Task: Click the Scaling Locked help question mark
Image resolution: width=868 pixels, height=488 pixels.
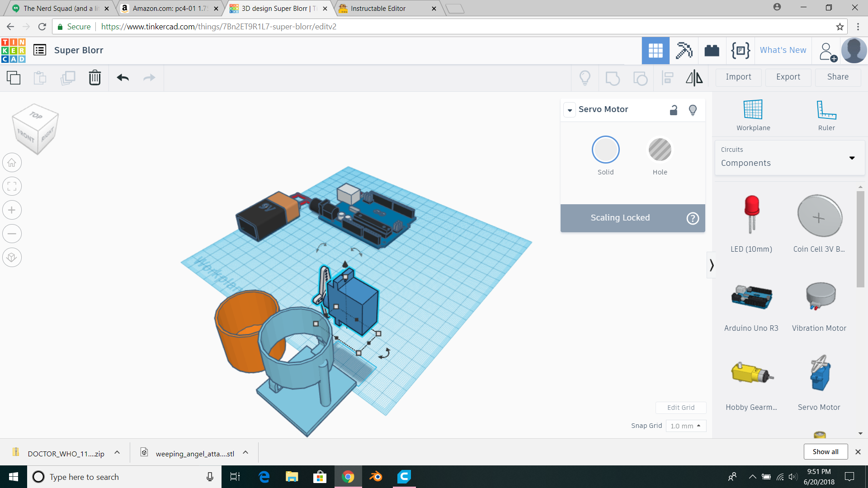Action: click(693, 218)
